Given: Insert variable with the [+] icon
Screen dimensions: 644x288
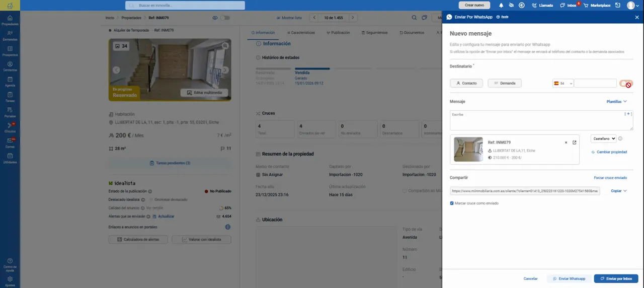Looking at the screenshot, I should point(628,114).
